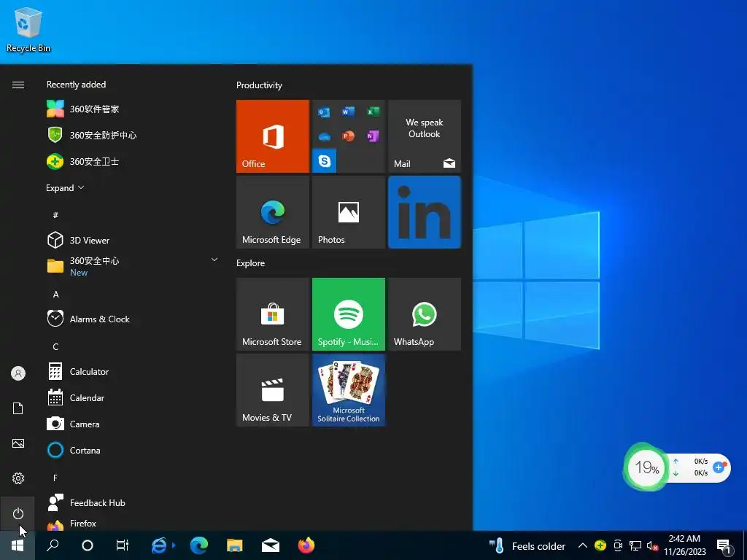Open user account icon in Start sidebar
The height and width of the screenshot is (560, 747).
tap(18, 373)
